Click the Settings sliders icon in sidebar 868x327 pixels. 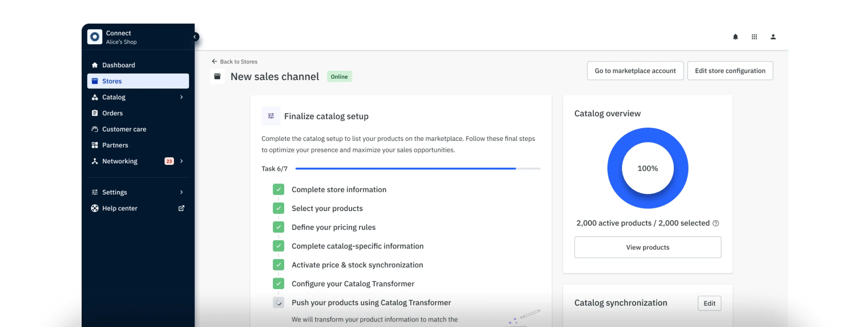point(95,192)
